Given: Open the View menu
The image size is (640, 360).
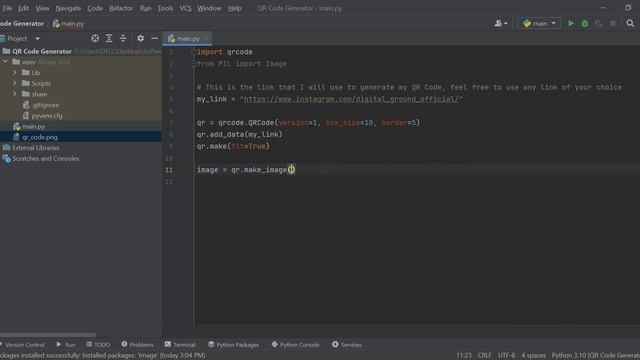Looking at the screenshot, I should click(x=42, y=8).
